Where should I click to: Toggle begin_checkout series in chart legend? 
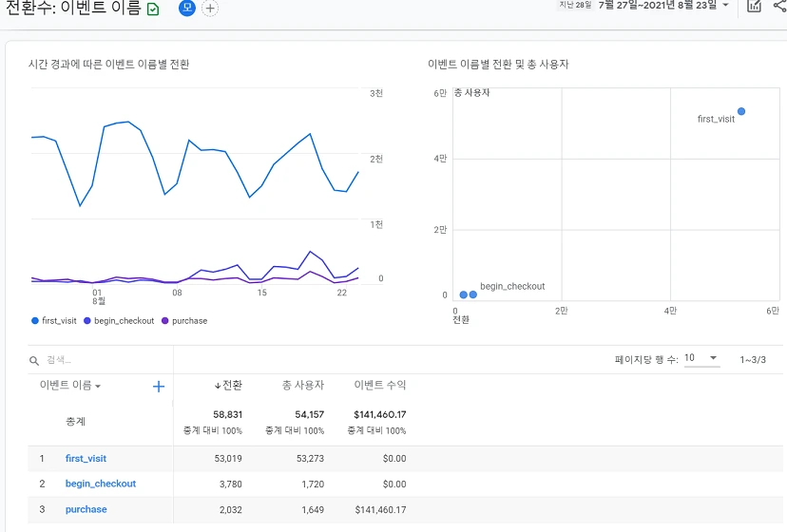pos(119,321)
